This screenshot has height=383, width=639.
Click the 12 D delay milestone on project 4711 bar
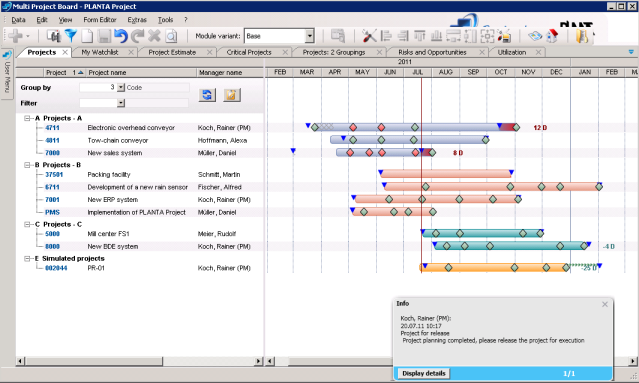(x=516, y=128)
